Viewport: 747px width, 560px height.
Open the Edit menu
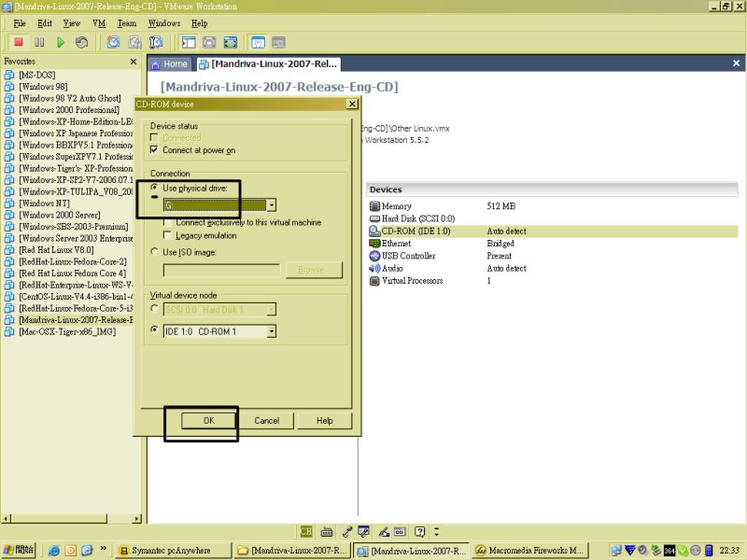click(45, 23)
